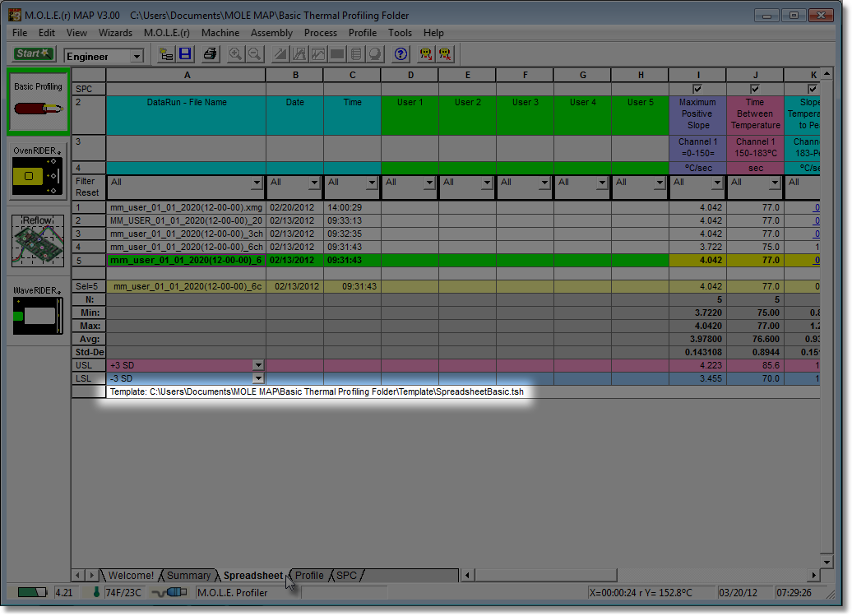Click the vertical scrollbar up arrow

click(827, 73)
